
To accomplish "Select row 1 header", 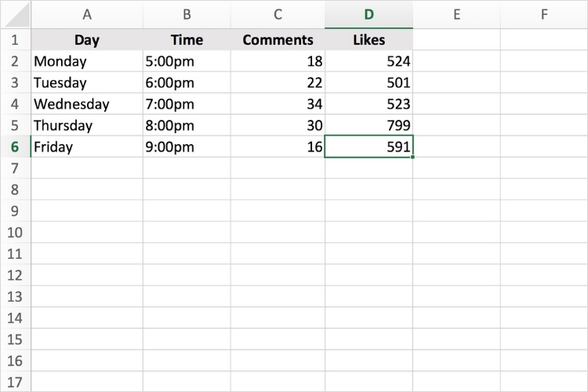I will click(x=15, y=40).
